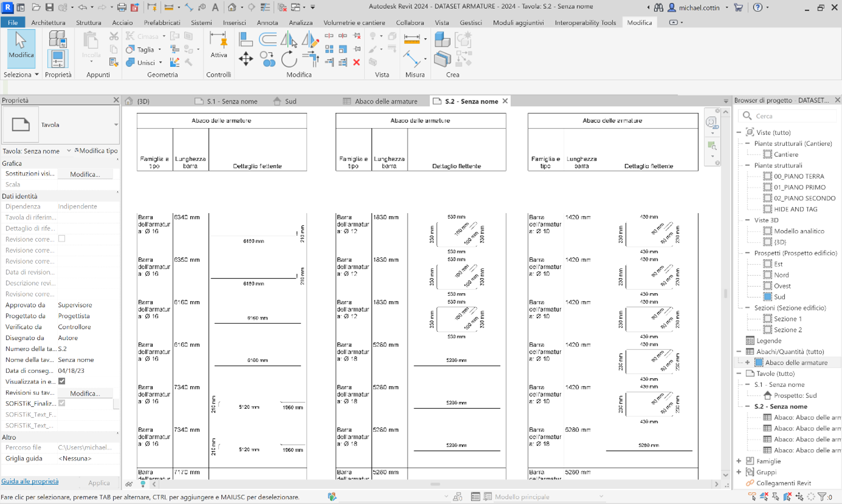Activate the Ruota (Rotate) tool
The height and width of the screenshot is (504, 842).
289,60
